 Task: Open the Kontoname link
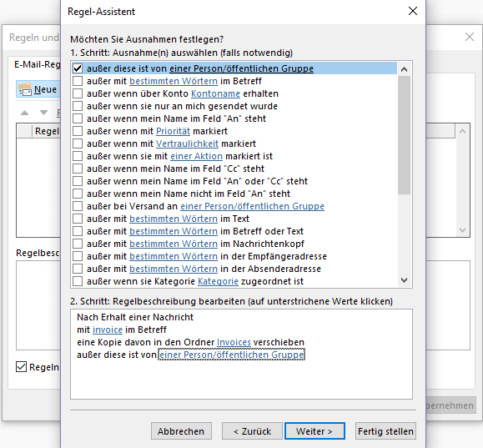coord(215,93)
